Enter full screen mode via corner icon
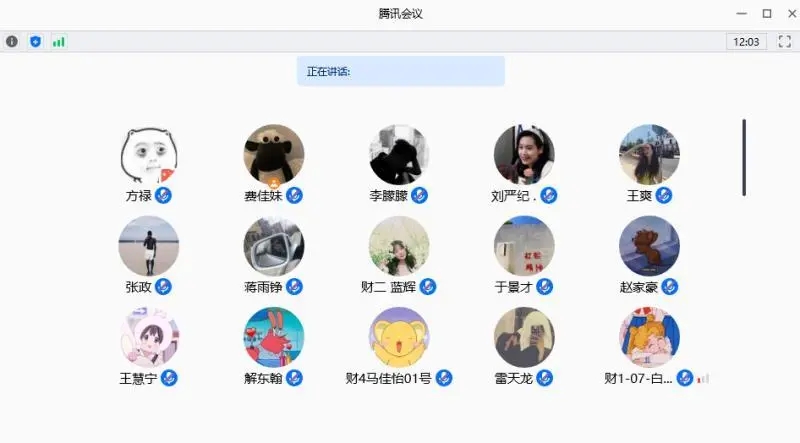This screenshot has width=800, height=443. tap(785, 41)
